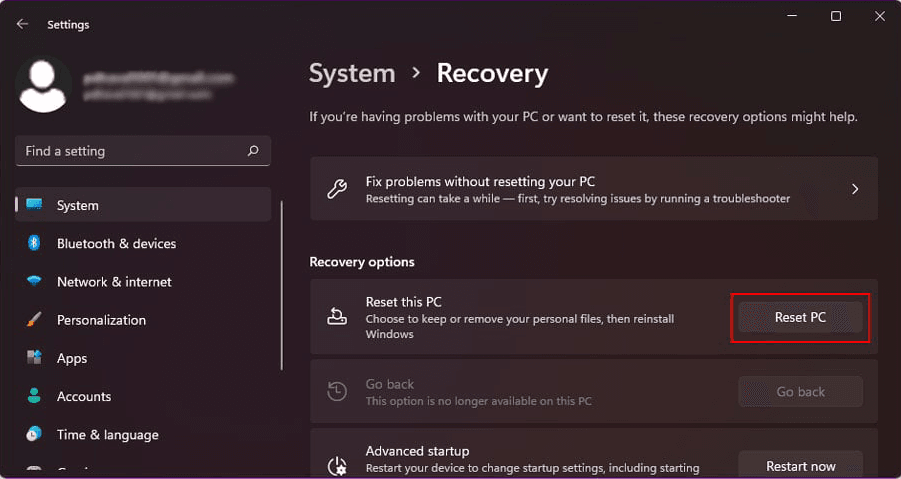Go to Accounts settings page

pyautogui.click(x=84, y=396)
